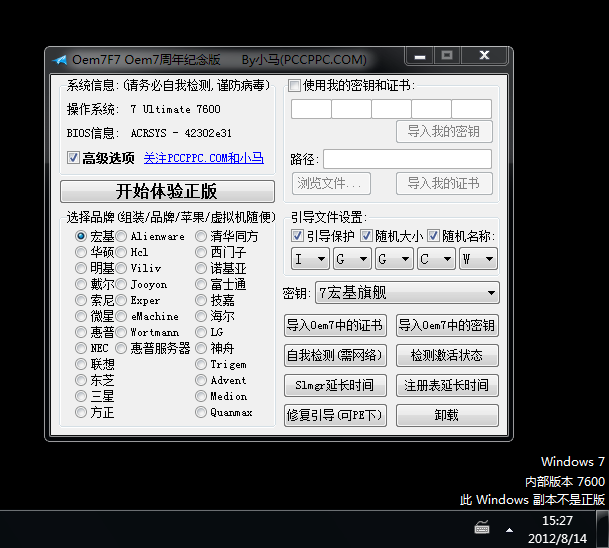Open the 关注PCCPPC.COM和小马 link
609x548 pixels.
(204, 158)
